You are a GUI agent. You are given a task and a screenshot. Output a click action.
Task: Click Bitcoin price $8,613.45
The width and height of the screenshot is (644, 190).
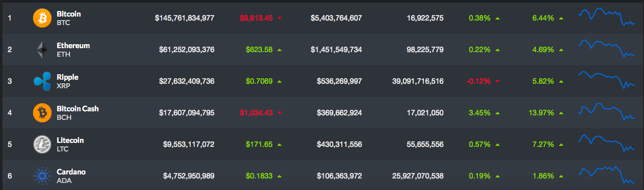(256, 18)
